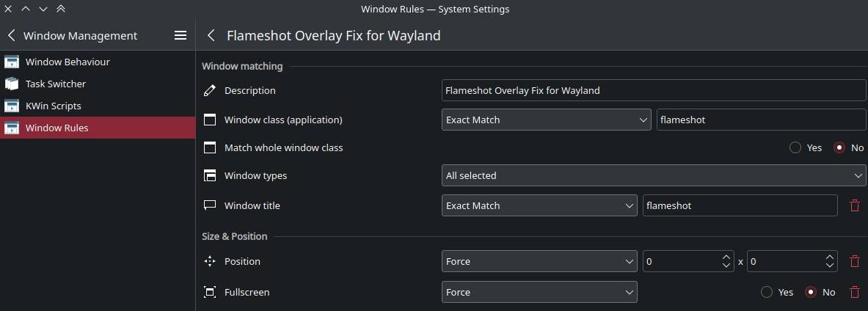Open Window Behaviour settings page
868x311 pixels.
[x=68, y=62]
